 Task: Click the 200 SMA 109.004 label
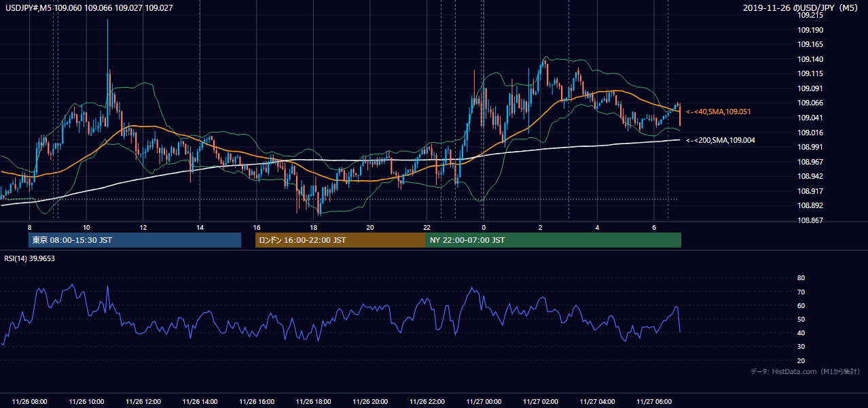pos(721,140)
